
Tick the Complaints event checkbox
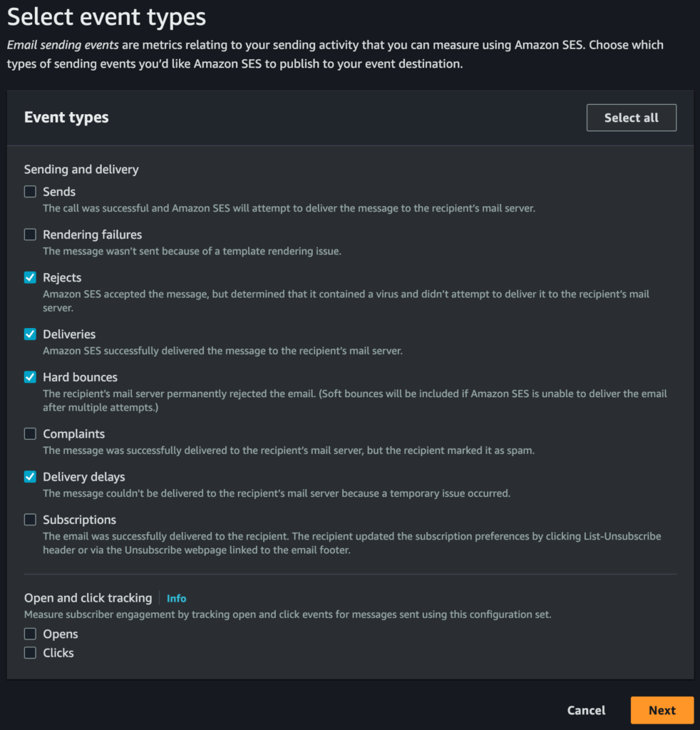[30, 434]
